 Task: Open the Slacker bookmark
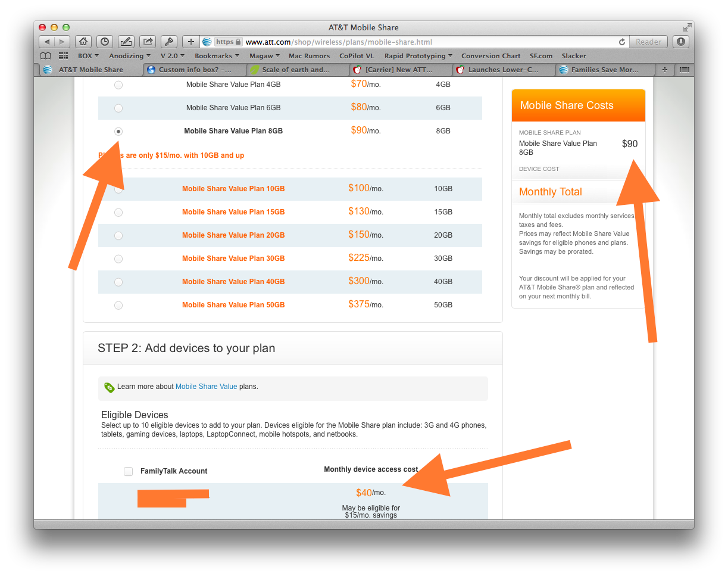(x=574, y=56)
